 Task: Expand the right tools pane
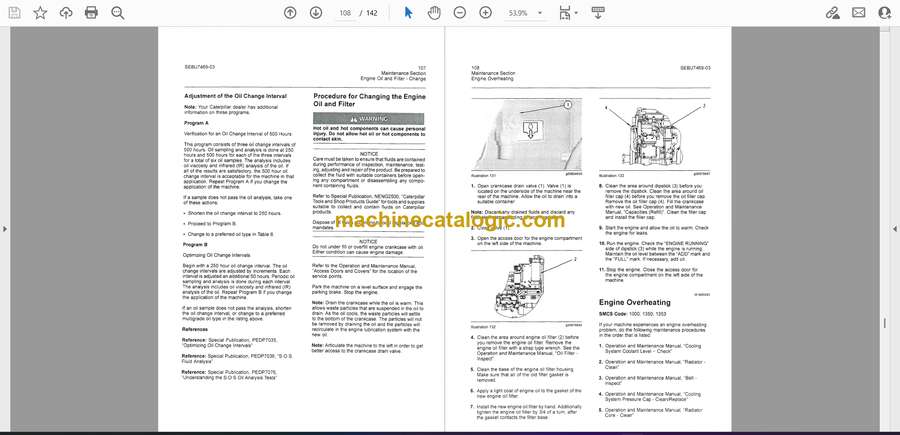coord(895,229)
